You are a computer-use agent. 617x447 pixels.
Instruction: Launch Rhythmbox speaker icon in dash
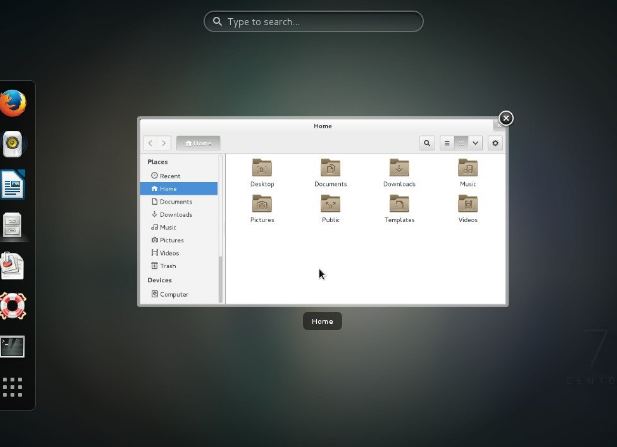(13, 144)
